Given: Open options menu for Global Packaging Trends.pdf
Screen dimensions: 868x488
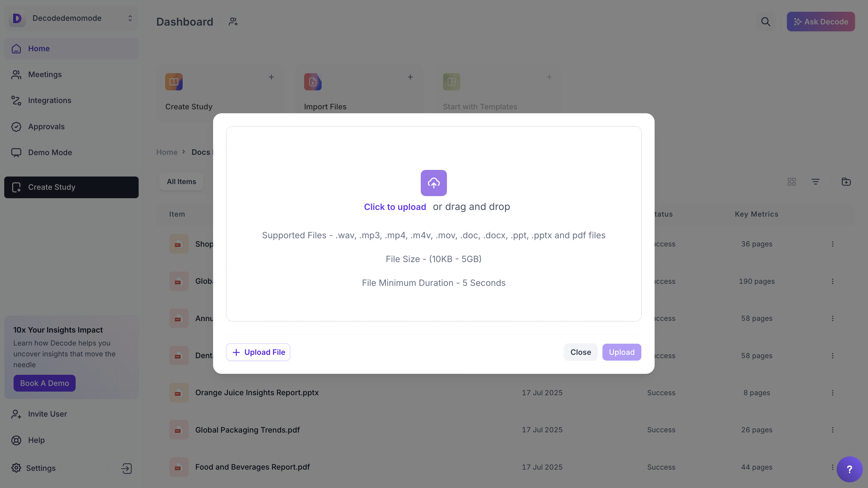Looking at the screenshot, I should 832,430.
